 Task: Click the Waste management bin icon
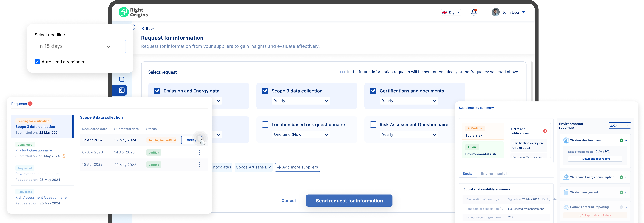coord(566,192)
